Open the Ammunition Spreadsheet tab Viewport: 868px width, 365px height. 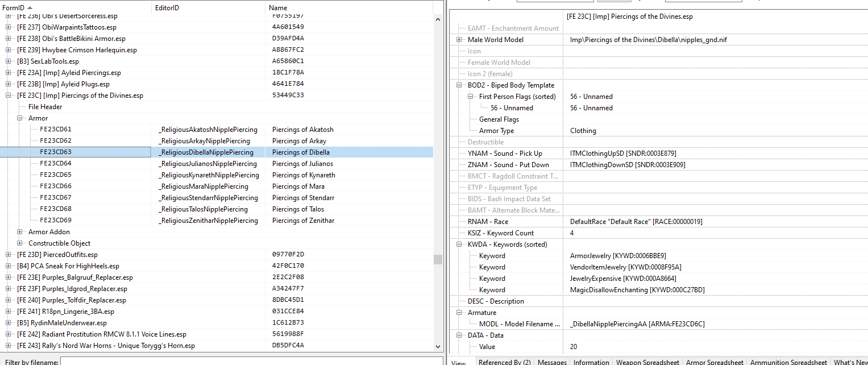click(x=788, y=362)
